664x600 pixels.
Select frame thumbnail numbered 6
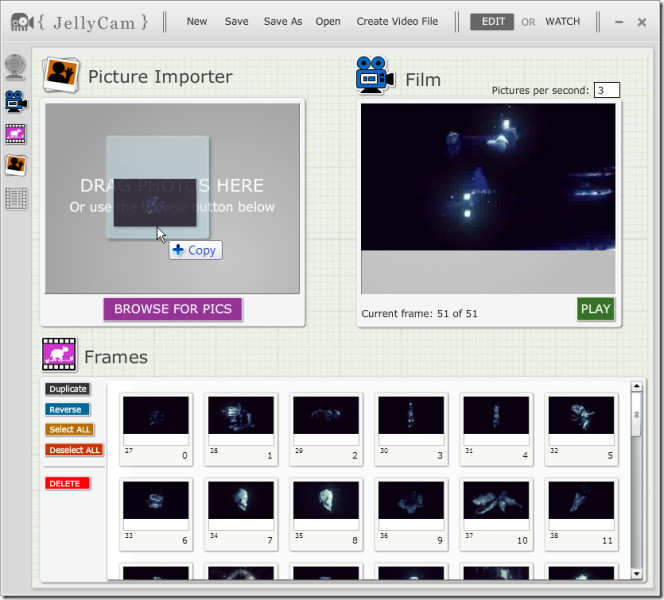156,514
